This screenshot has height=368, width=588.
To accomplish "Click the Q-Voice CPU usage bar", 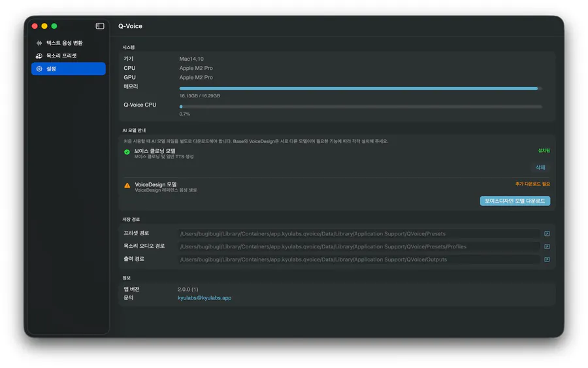I will click(361, 107).
